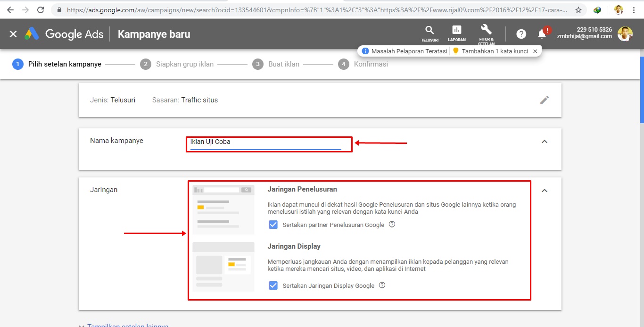Open the notifications bell

click(542, 34)
